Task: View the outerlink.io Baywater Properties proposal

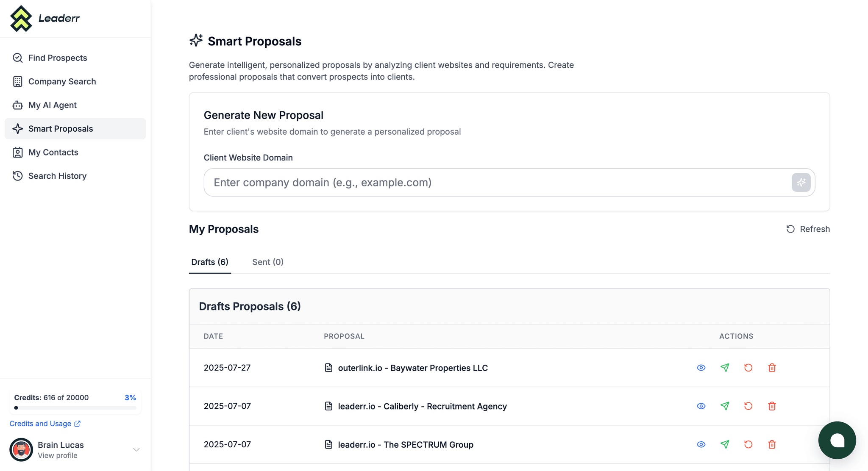Action: (701, 368)
